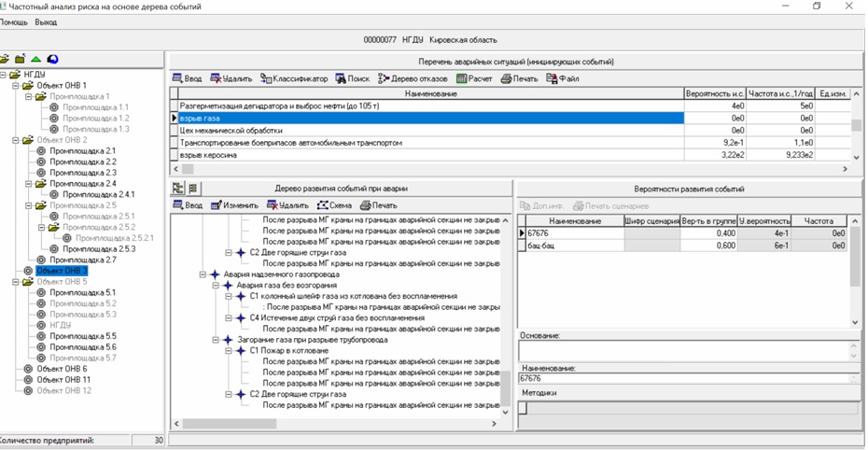
Task: Run Расчет calculation from the toolbar
Action: pyautogui.click(x=474, y=78)
